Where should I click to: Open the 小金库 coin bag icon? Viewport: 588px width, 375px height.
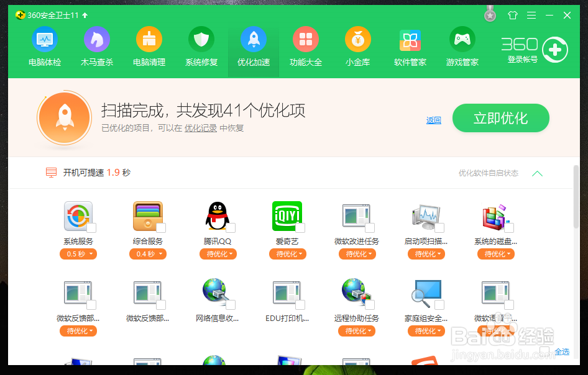(358, 39)
